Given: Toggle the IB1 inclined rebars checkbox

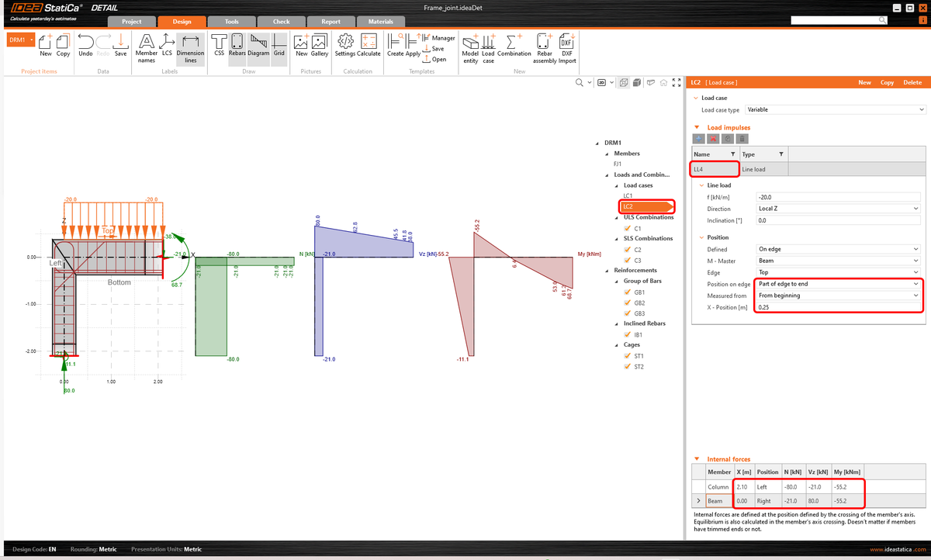Looking at the screenshot, I should (625, 334).
